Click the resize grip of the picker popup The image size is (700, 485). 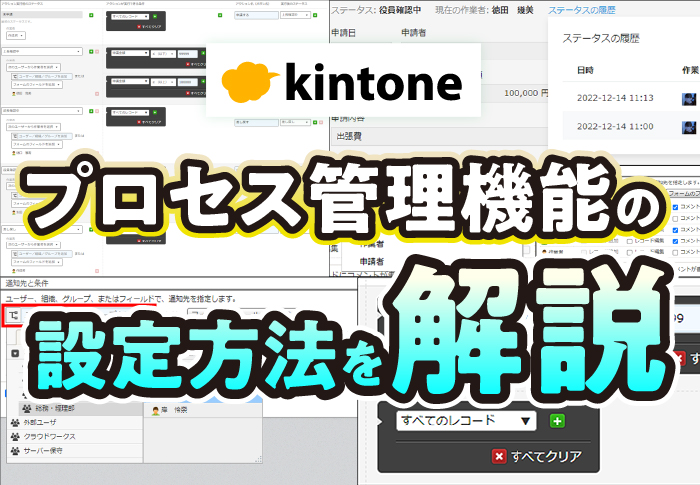tap(258, 459)
